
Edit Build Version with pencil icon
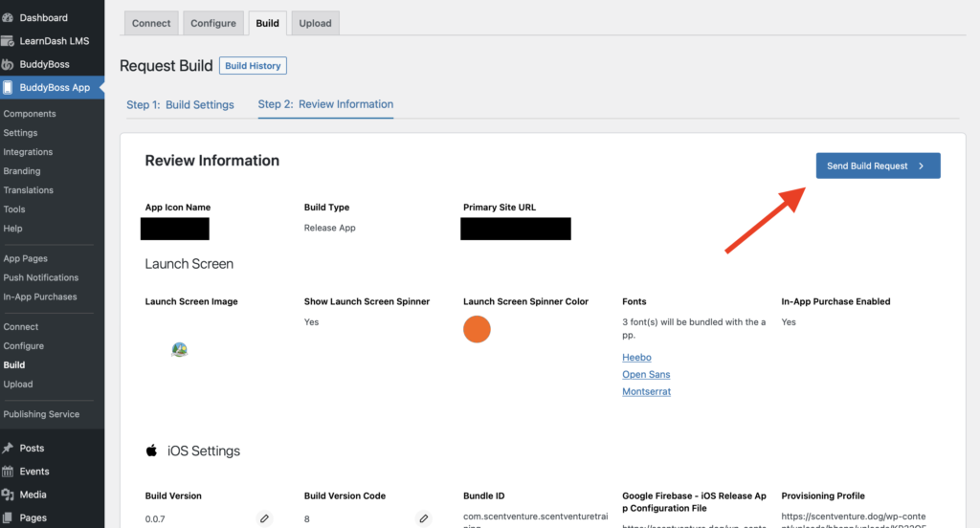coord(265,518)
